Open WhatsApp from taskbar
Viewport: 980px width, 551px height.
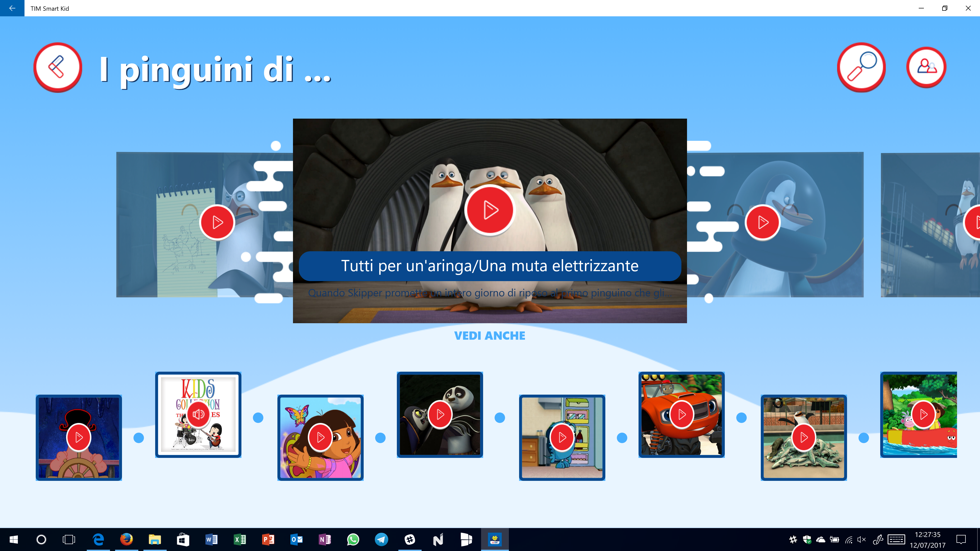(x=353, y=539)
